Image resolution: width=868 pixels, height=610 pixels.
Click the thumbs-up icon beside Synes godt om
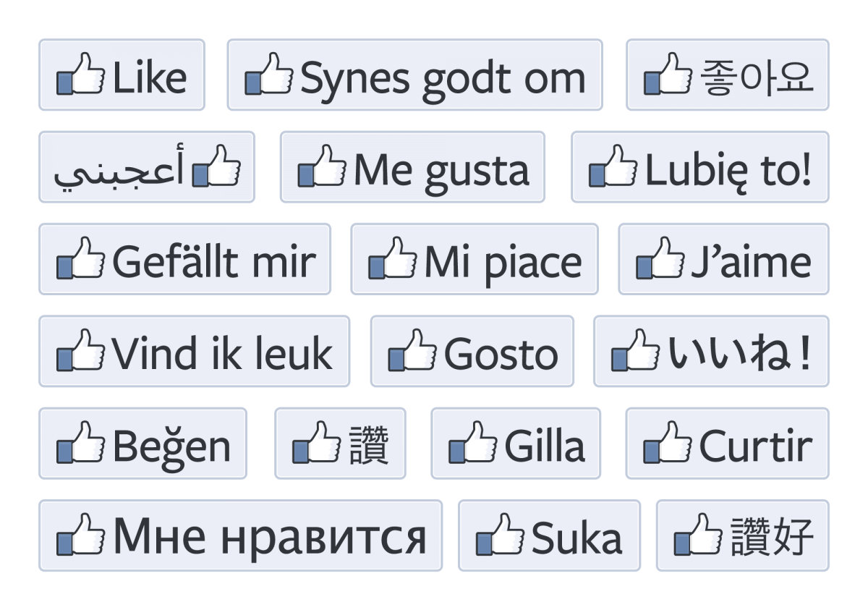[x=268, y=75]
